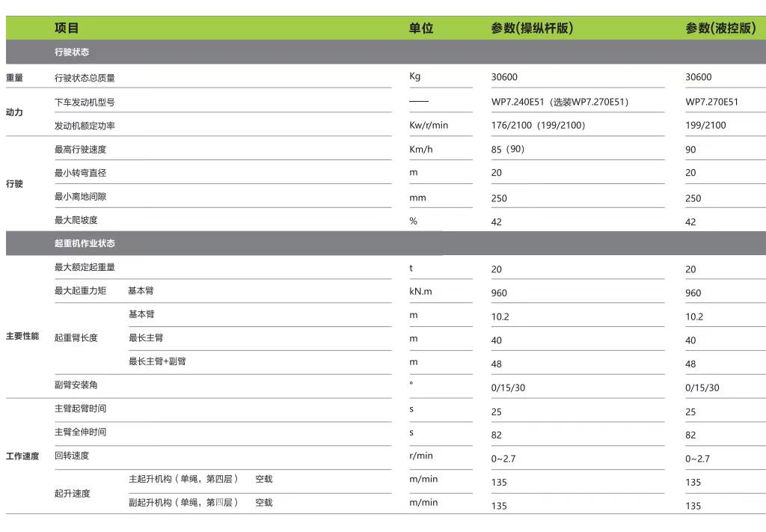Click the 参数(液控版) column header
The width and height of the screenshot is (766, 532).
tap(720, 28)
